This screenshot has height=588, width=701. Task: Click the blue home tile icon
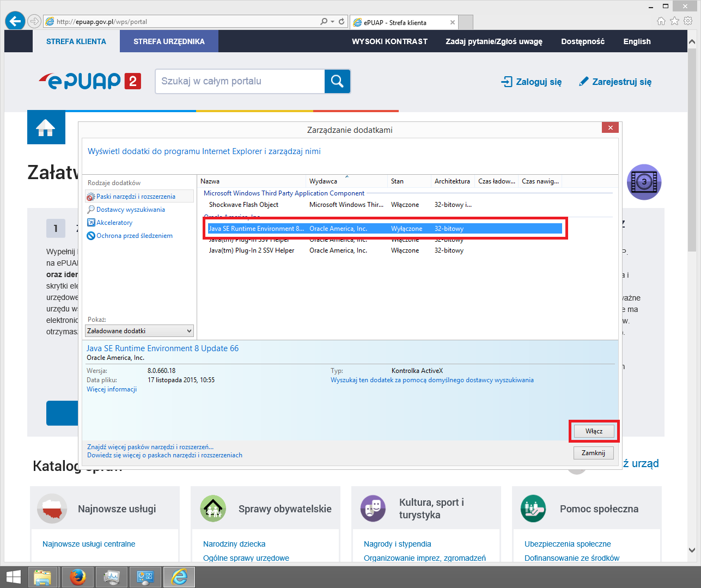pyautogui.click(x=46, y=128)
